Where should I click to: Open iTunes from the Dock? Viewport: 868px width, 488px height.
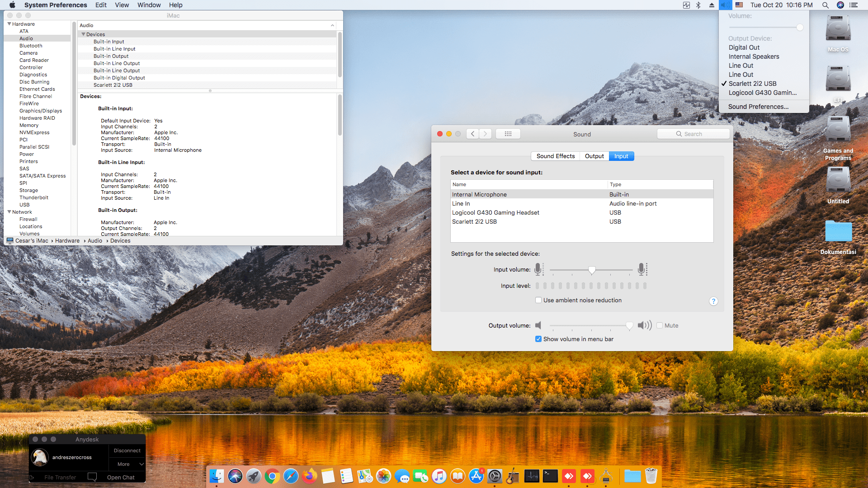pyautogui.click(x=439, y=476)
